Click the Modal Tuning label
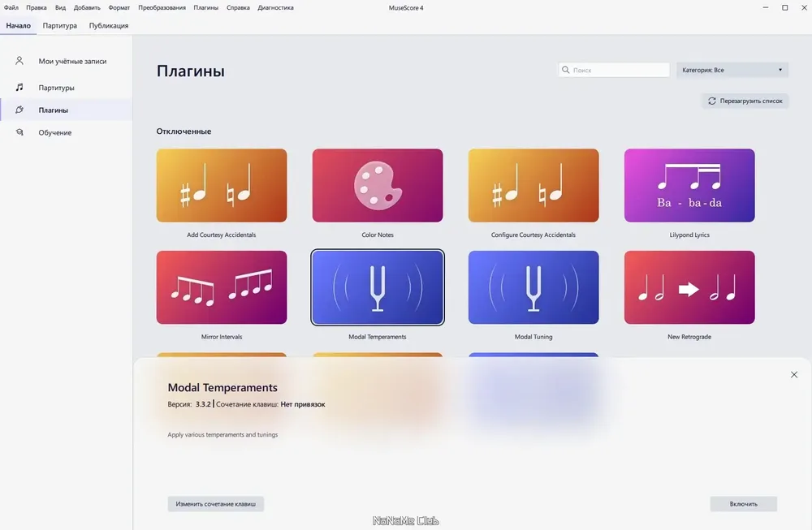 click(533, 337)
